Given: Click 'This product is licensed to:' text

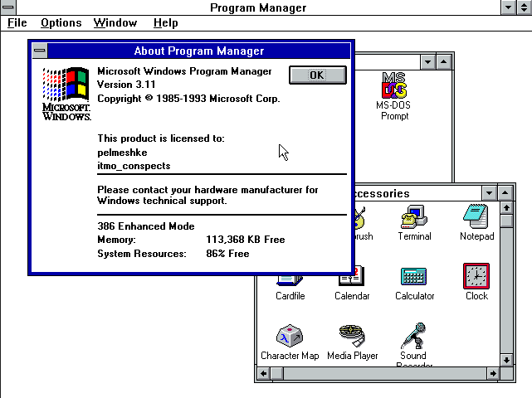Looking at the screenshot, I should pos(161,138).
